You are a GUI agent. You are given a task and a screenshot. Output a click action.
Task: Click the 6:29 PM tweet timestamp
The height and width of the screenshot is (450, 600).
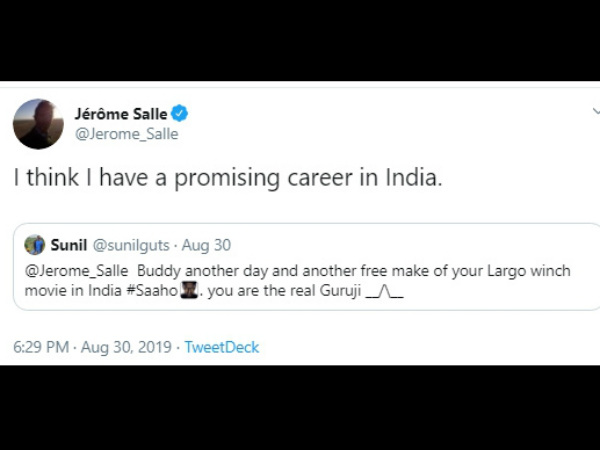[x=41, y=347]
